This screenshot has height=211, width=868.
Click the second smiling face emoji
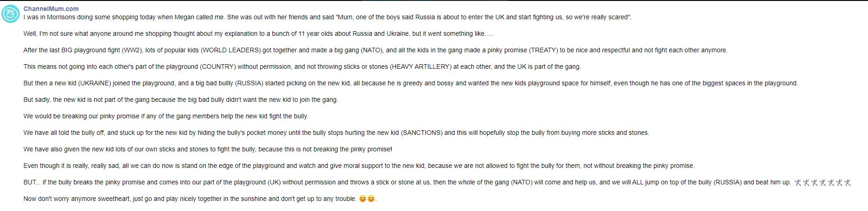tap(371, 199)
